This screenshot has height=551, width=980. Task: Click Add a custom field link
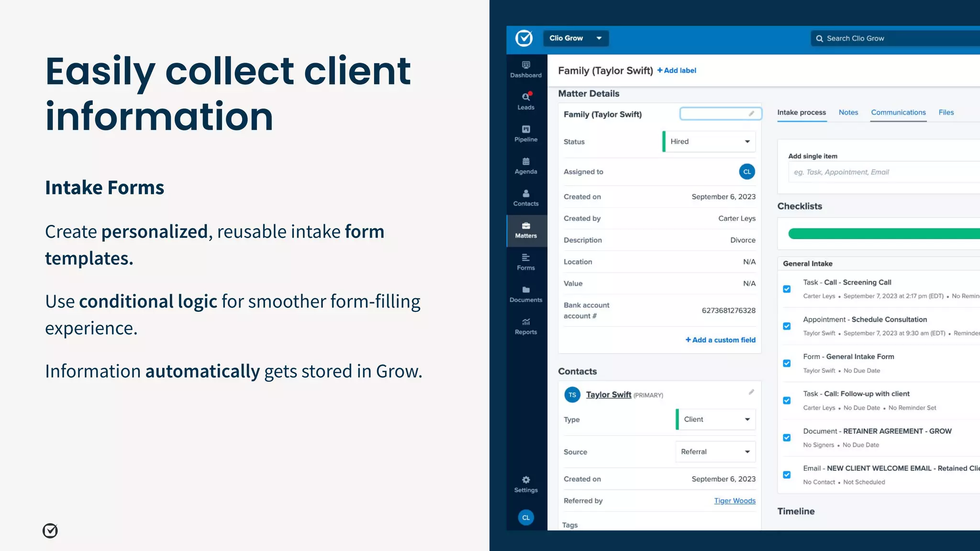tap(720, 340)
